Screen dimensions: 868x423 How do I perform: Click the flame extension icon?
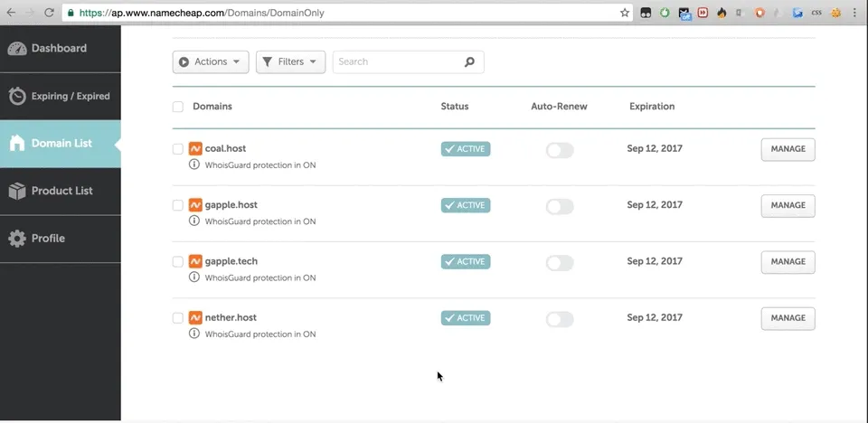pyautogui.click(x=722, y=12)
